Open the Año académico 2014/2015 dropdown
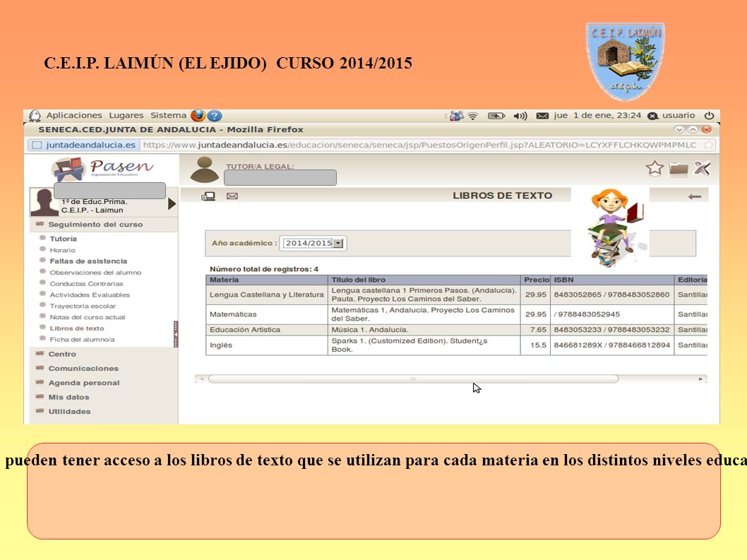This screenshot has height=560, width=747. click(313, 243)
